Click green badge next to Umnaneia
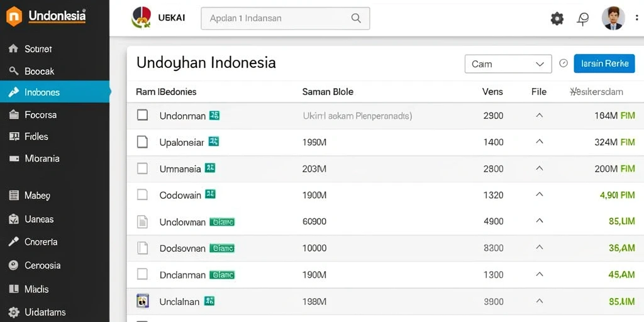Screen dimensions: 644x322 pos(210,167)
